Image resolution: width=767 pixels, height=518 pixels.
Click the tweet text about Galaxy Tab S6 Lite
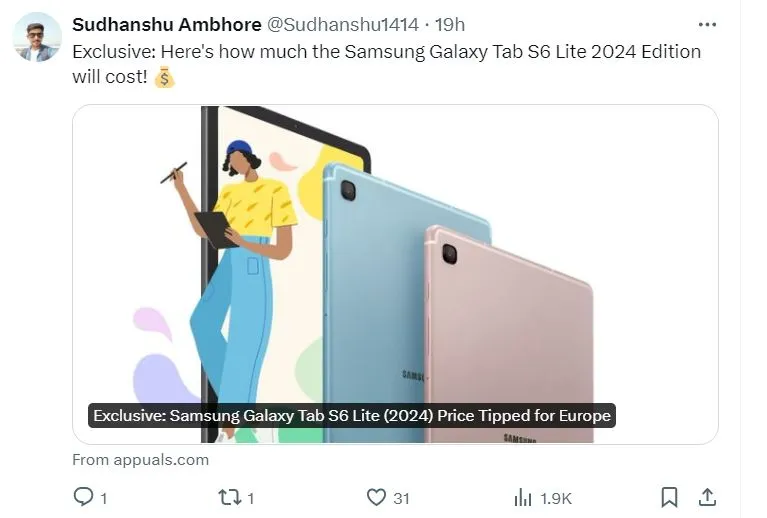pyautogui.click(x=386, y=64)
